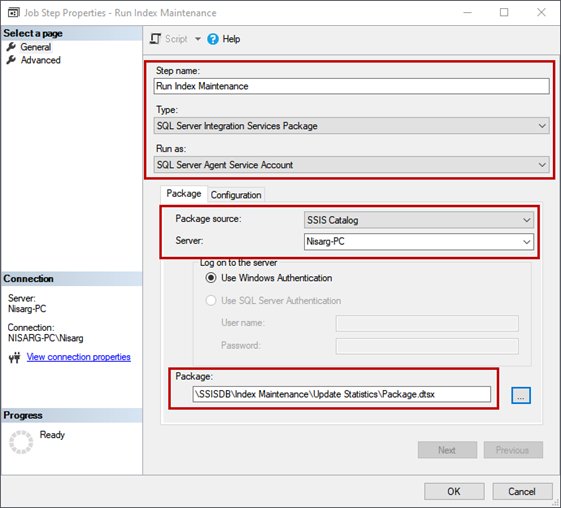
Task: Select Use Windows Authentication radio button
Action: click(x=211, y=278)
